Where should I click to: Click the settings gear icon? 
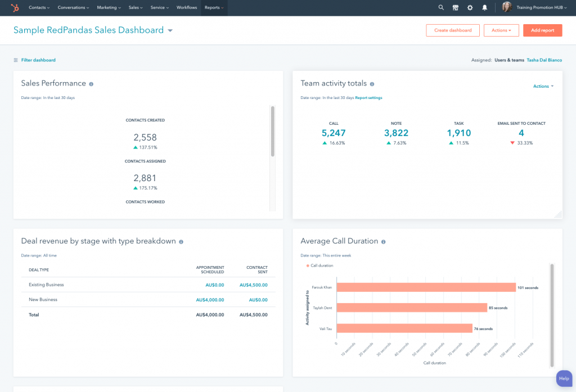(470, 8)
